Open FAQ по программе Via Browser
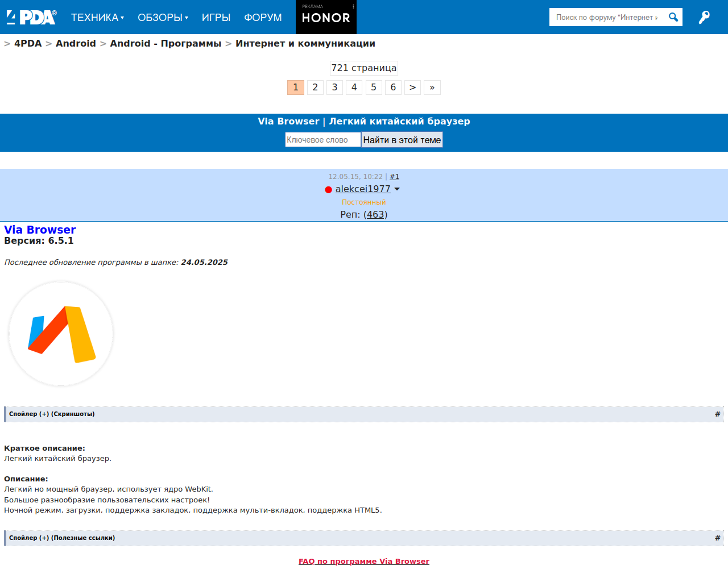This screenshot has height=582, width=728. coord(364,561)
